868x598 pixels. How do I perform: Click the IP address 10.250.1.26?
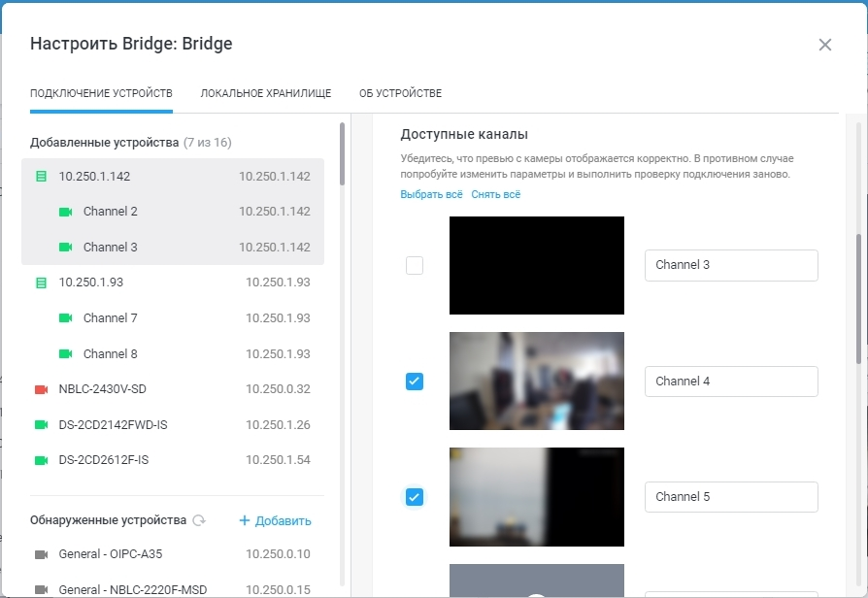point(278,424)
